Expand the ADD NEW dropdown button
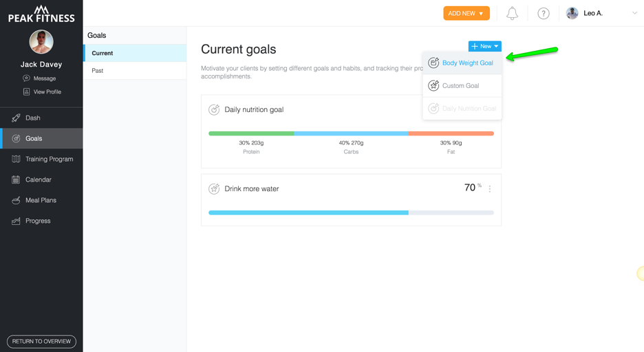The width and height of the screenshot is (644, 352). click(x=466, y=13)
